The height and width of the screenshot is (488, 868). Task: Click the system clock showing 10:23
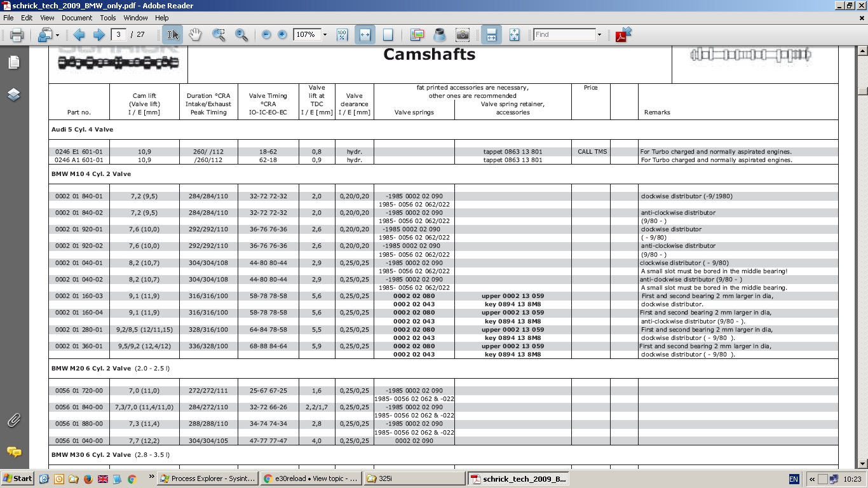click(x=853, y=479)
